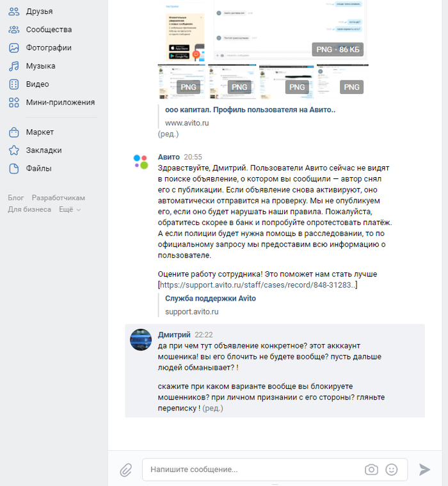Click the 22:22 message timestamp
This screenshot has width=448, height=486.
(x=204, y=334)
